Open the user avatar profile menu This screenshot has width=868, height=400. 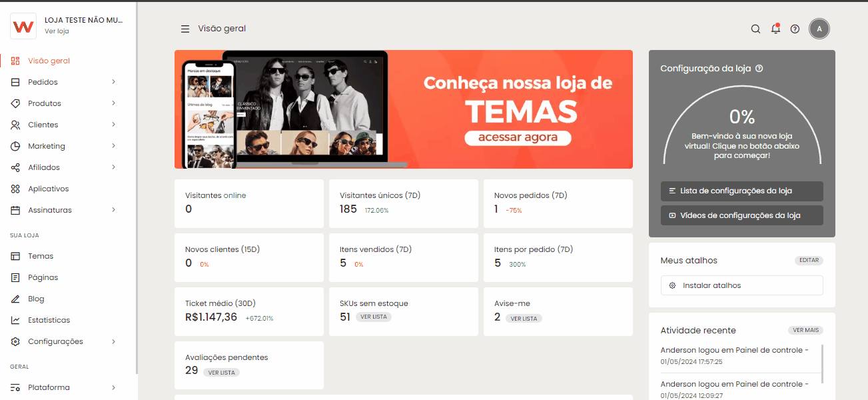(x=819, y=29)
